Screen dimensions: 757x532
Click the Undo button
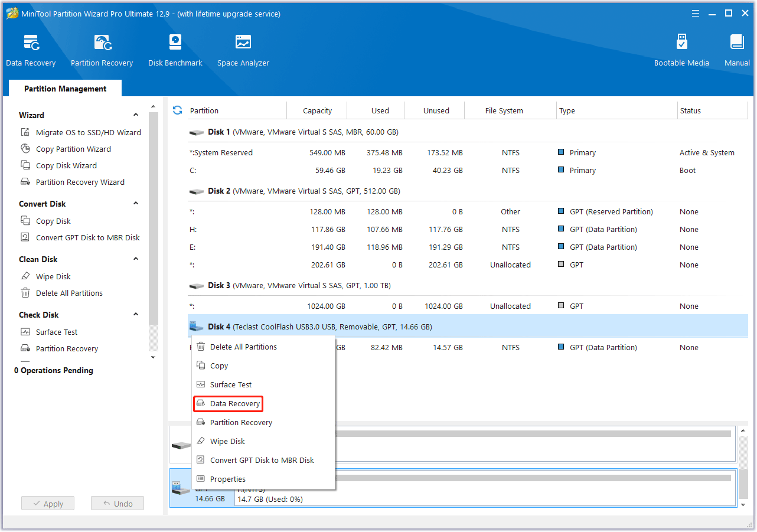[x=118, y=504]
